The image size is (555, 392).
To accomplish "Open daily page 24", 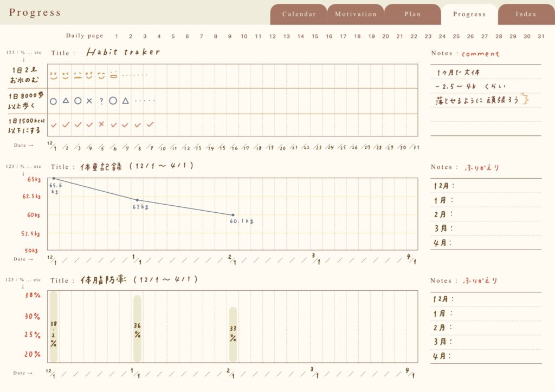I will [x=442, y=36].
